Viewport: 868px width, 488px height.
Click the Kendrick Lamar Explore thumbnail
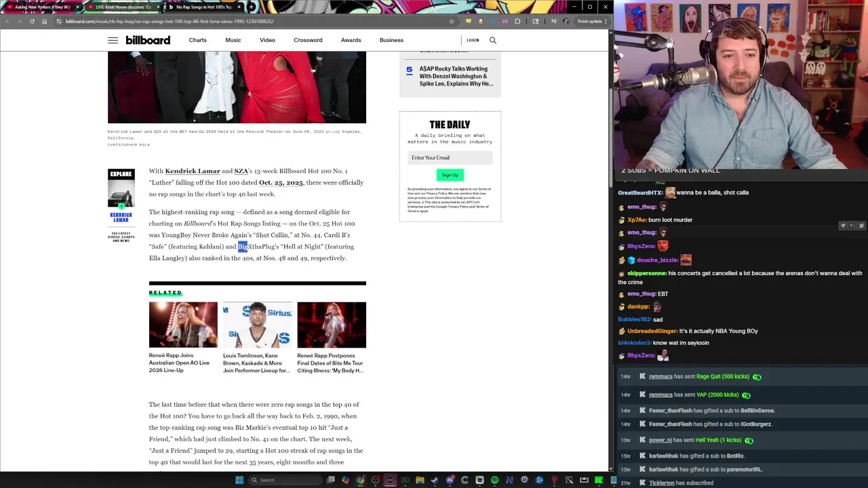click(x=121, y=195)
